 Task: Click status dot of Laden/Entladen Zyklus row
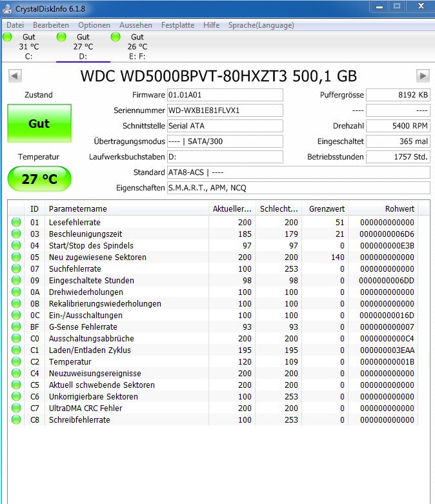[16, 350]
